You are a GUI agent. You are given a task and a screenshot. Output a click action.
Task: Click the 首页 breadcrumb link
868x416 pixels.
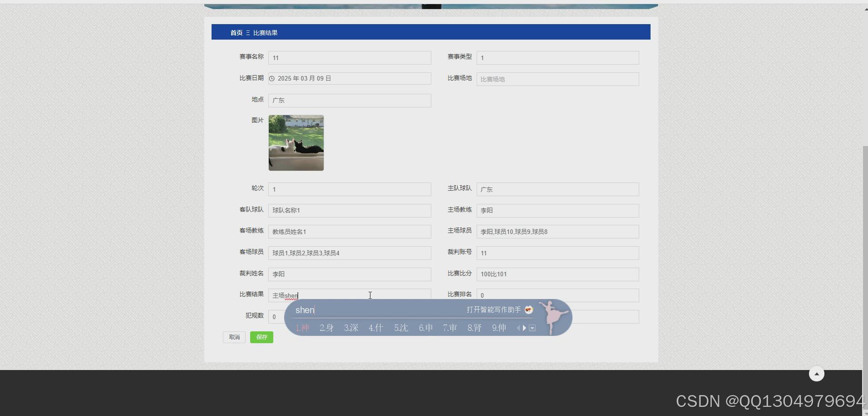237,33
